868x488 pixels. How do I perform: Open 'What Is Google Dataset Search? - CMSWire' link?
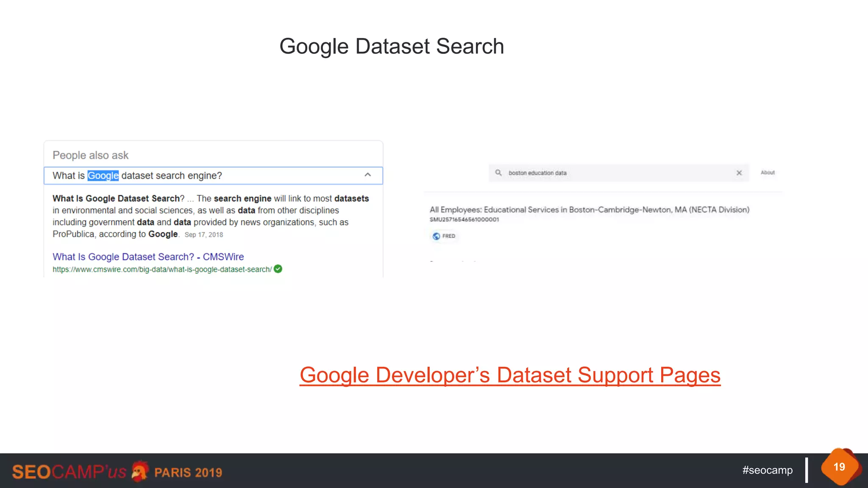pyautogui.click(x=148, y=257)
